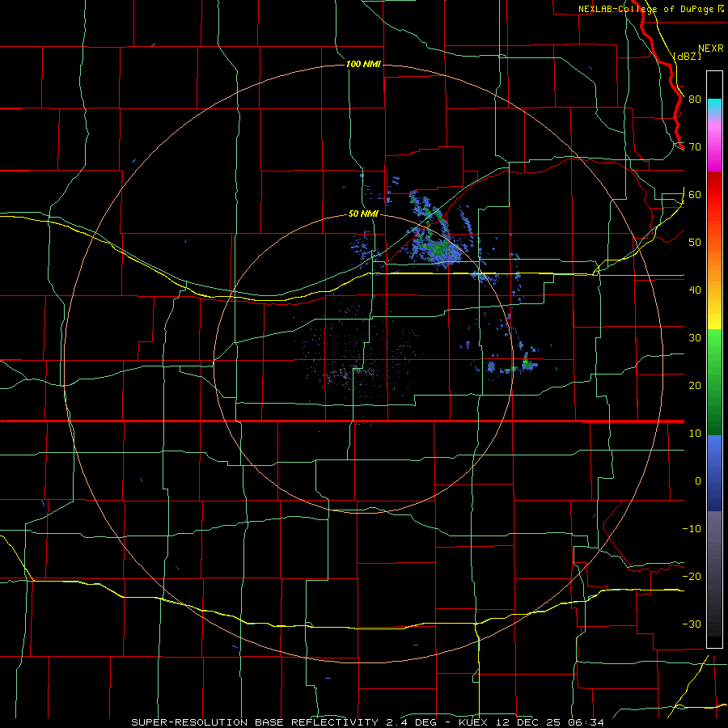Click the NEXR label above the color scale
Image resolution: width=728 pixels, height=728 pixels.
[x=710, y=49]
